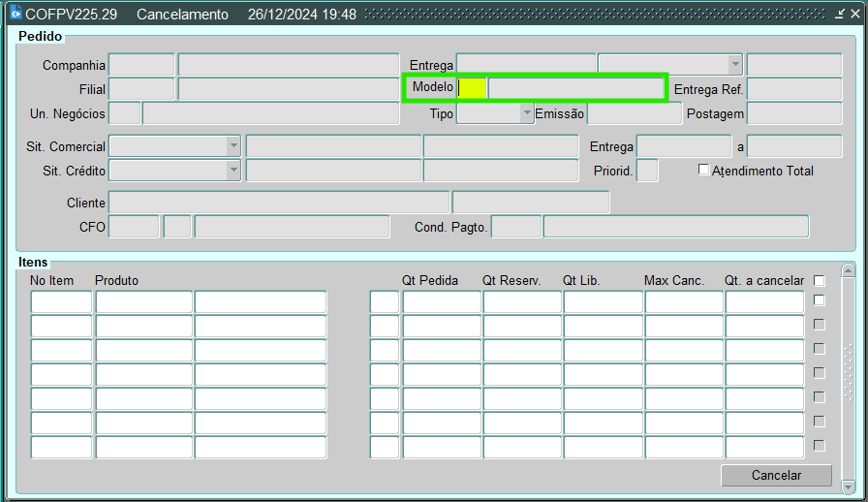
Task: Click the first row Qt Pedida cell
Action: (x=442, y=302)
